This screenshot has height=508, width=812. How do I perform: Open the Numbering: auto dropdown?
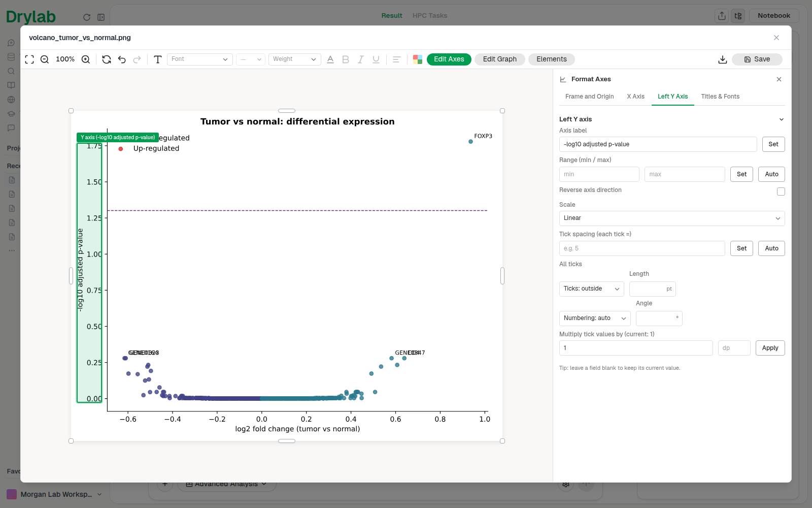(595, 319)
